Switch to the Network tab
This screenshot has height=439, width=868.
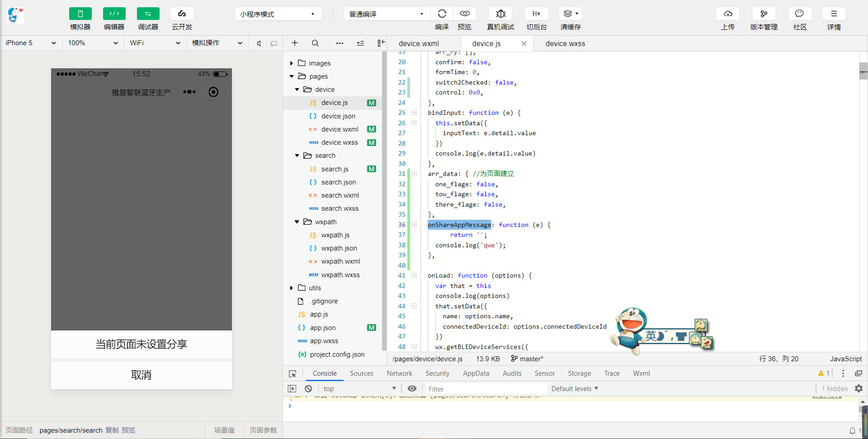[399, 373]
